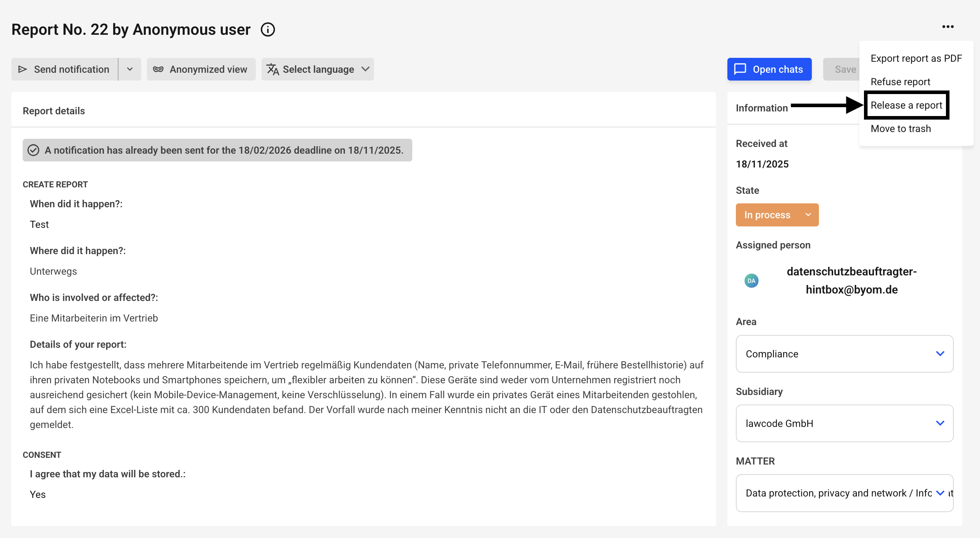Expand the Send notification split-button arrow
Image resolution: width=980 pixels, height=538 pixels.
pyautogui.click(x=130, y=69)
